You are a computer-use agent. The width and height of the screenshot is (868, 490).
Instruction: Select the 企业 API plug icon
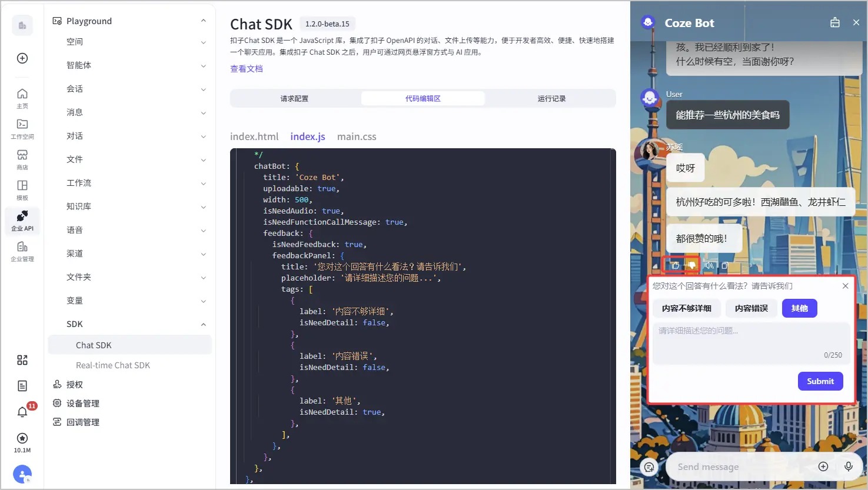(x=22, y=221)
